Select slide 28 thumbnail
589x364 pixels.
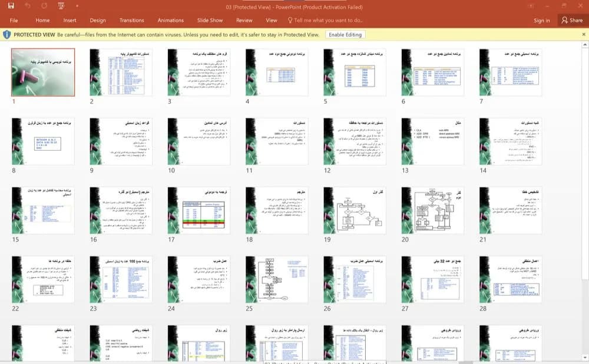(x=511, y=280)
